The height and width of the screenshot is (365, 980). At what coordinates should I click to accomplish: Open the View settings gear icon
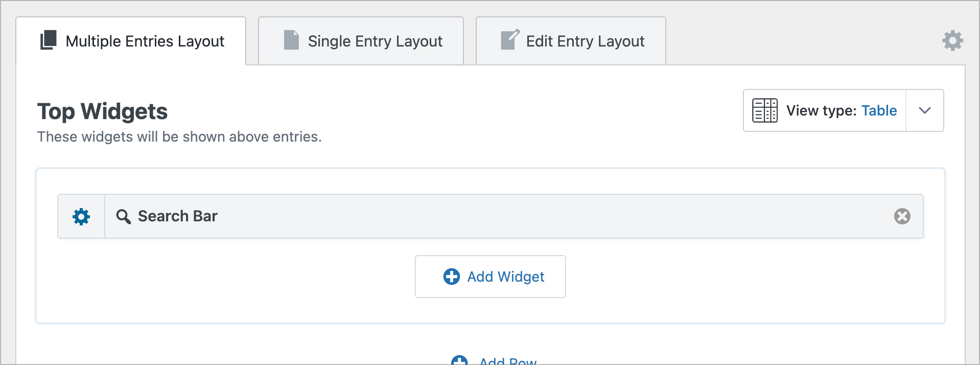click(x=952, y=41)
